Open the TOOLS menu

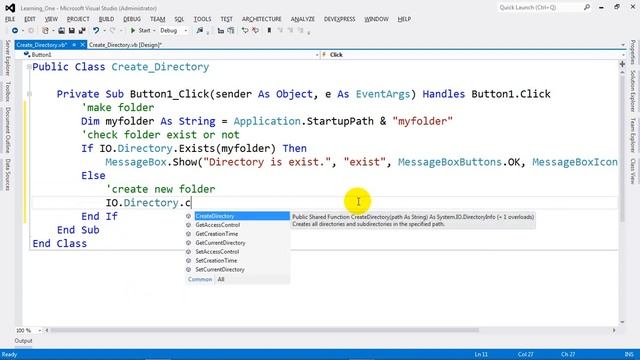click(x=202, y=19)
